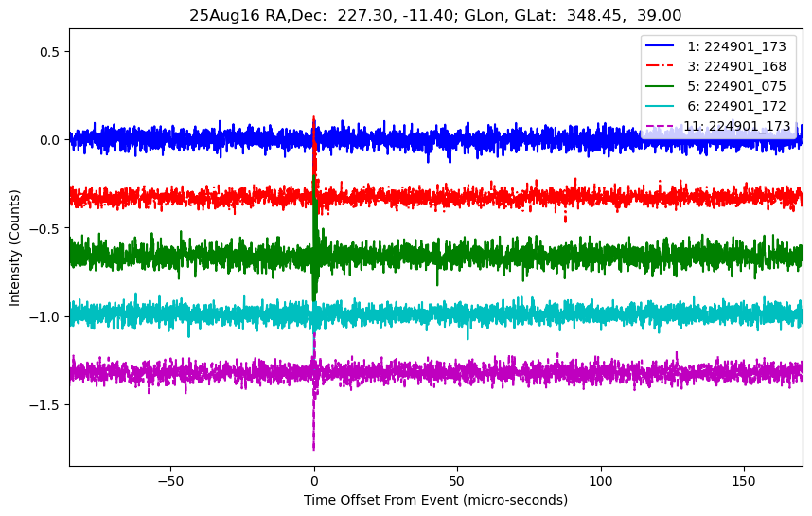812x516 pixels.
Task: Click the magenta dashed line sample in legend
Action: pos(660,125)
